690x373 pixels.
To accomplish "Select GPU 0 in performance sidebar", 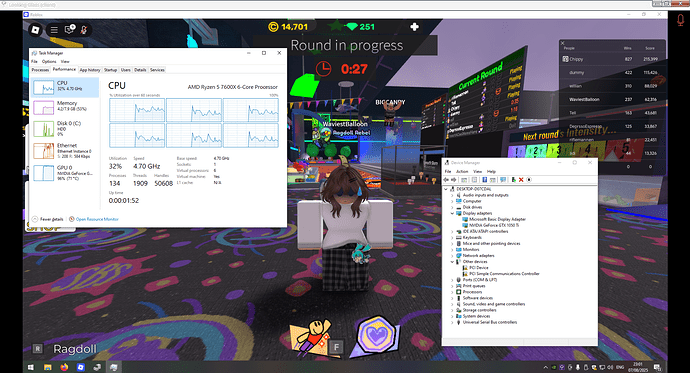I will click(65, 173).
